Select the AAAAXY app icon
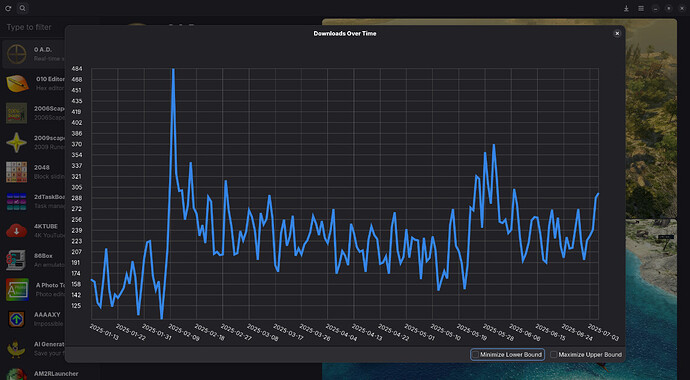Screen dimensions: 690x380 (17, 319)
